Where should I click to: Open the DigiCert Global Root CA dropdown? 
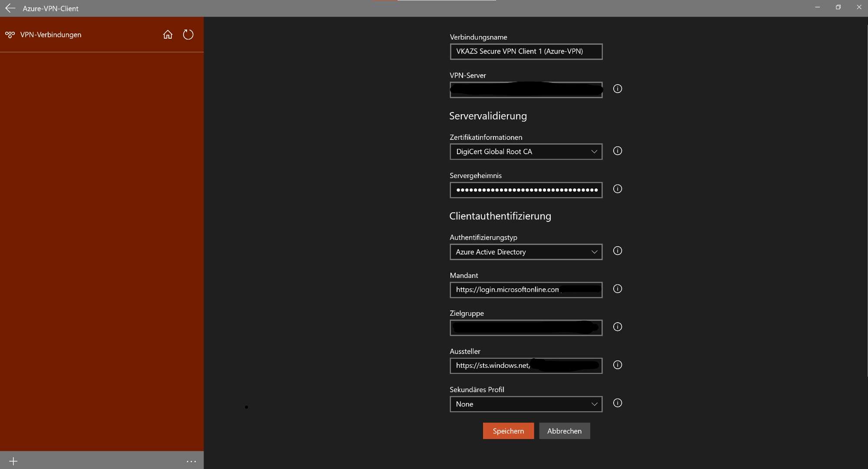[x=526, y=152]
